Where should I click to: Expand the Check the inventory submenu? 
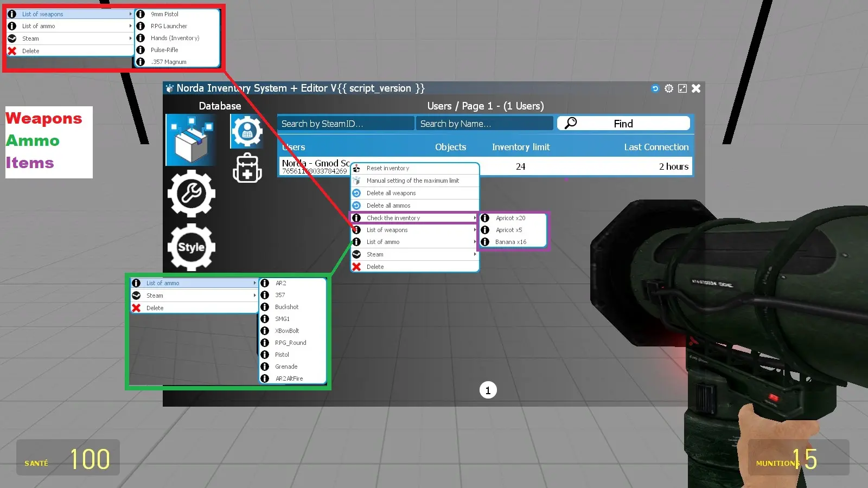click(x=394, y=217)
